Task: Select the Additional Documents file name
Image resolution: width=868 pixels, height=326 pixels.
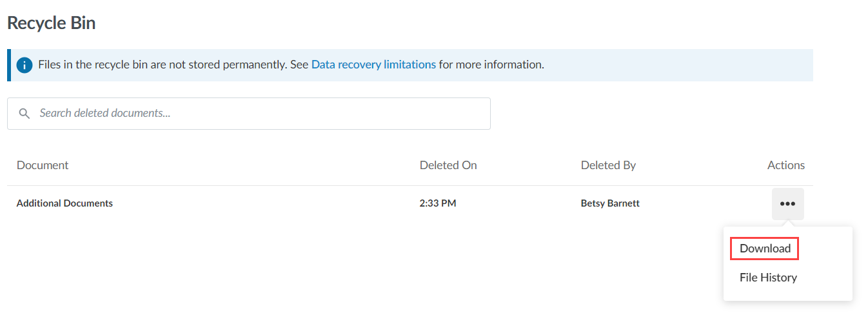Action: (64, 203)
